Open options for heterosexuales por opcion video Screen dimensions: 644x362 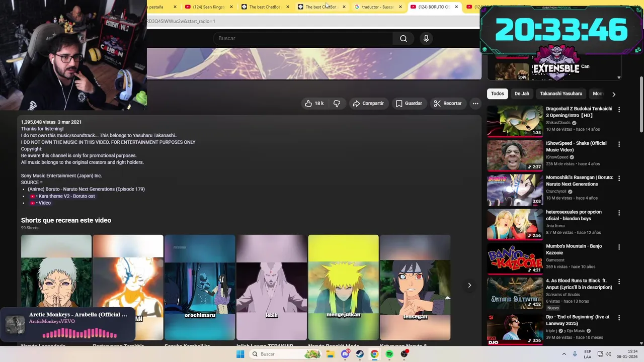(619, 213)
